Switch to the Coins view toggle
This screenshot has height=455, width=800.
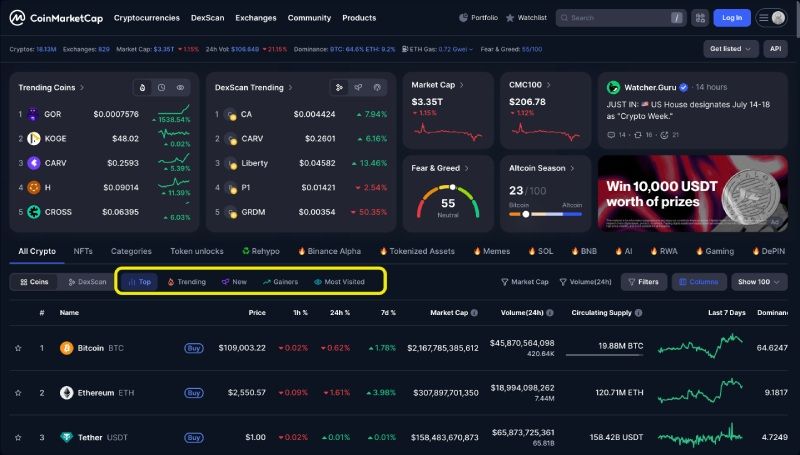(x=34, y=282)
